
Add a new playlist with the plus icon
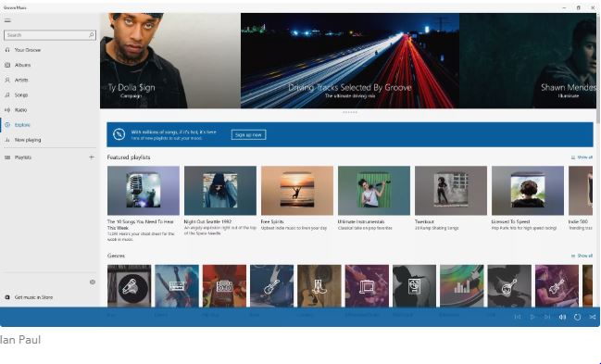92,157
